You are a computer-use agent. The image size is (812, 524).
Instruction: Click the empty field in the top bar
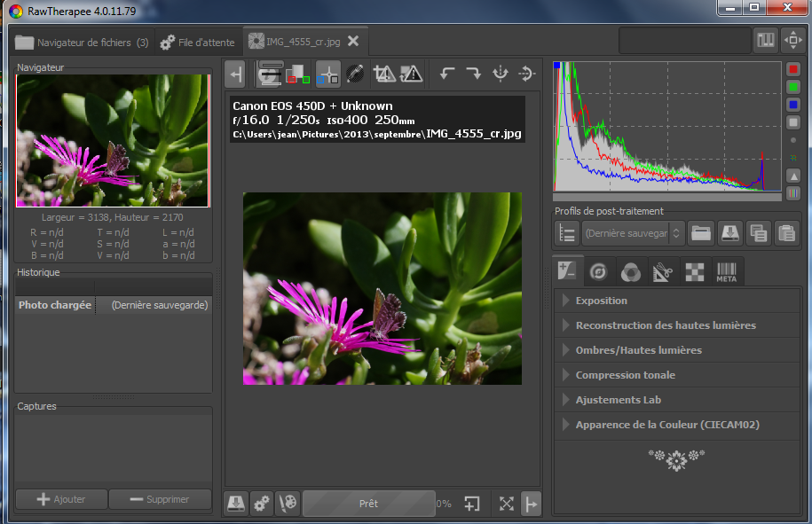(684, 41)
